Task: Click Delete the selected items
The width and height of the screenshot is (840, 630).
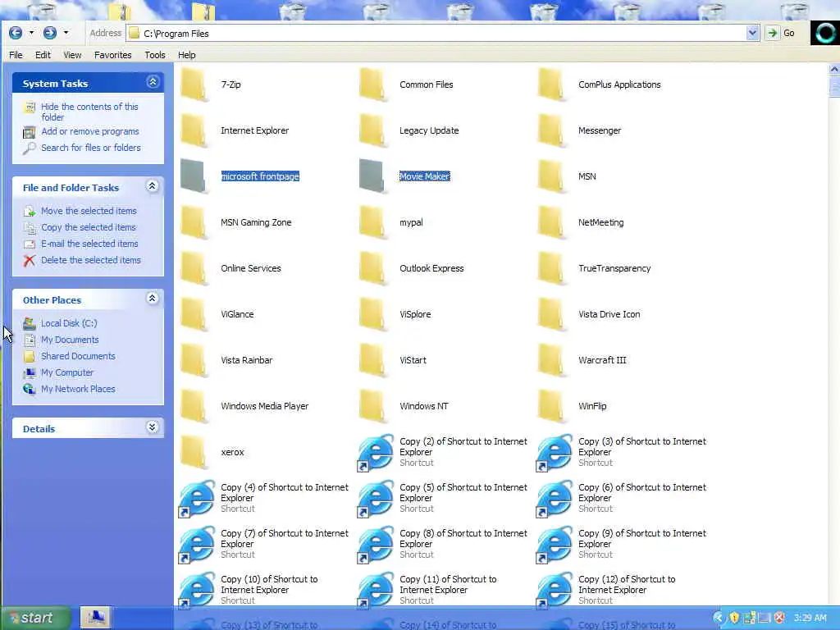Action: pos(90,260)
